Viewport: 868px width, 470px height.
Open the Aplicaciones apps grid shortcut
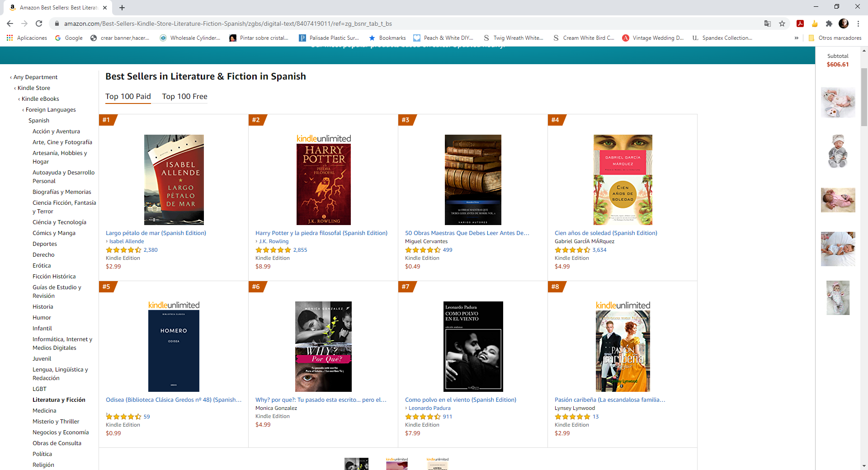point(27,38)
